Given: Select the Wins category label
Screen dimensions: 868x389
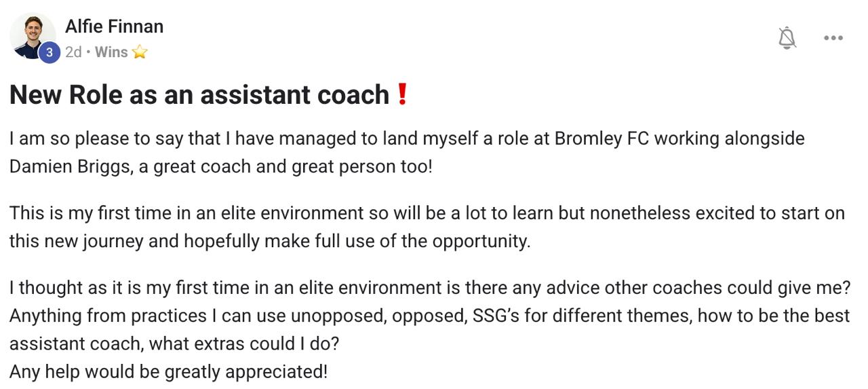Looking at the screenshot, I should (111, 52).
